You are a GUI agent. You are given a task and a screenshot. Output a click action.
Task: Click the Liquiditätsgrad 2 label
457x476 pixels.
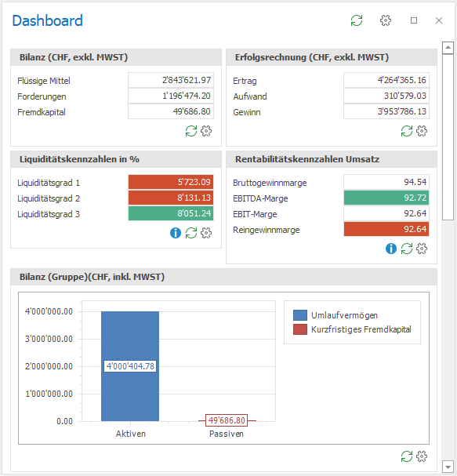pyautogui.click(x=49, y=198)
